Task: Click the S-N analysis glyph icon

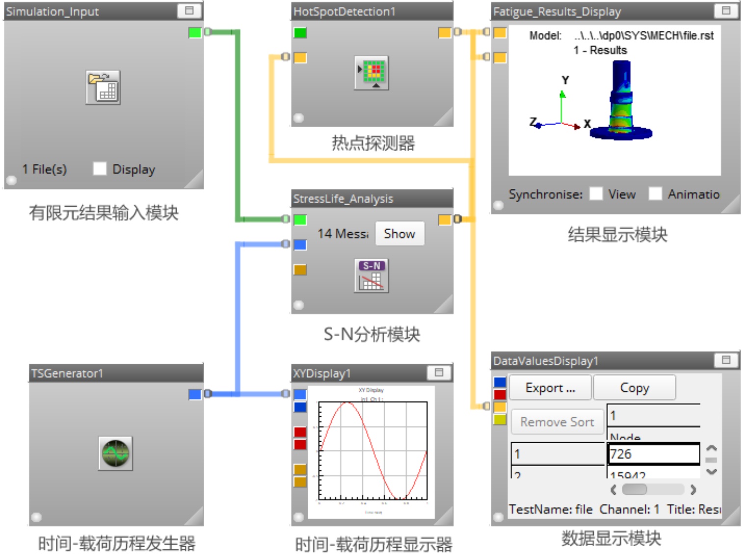Action: pyautogui.click(x=372, y=276)
